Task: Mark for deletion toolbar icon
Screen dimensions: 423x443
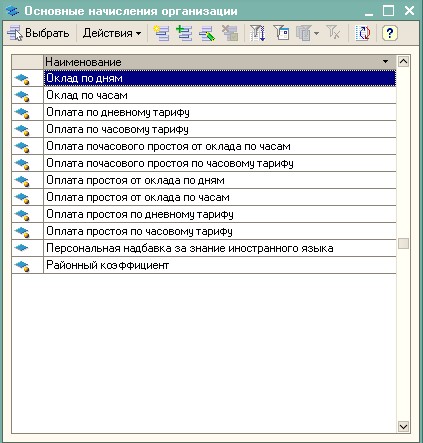Action: pos(230,33)
